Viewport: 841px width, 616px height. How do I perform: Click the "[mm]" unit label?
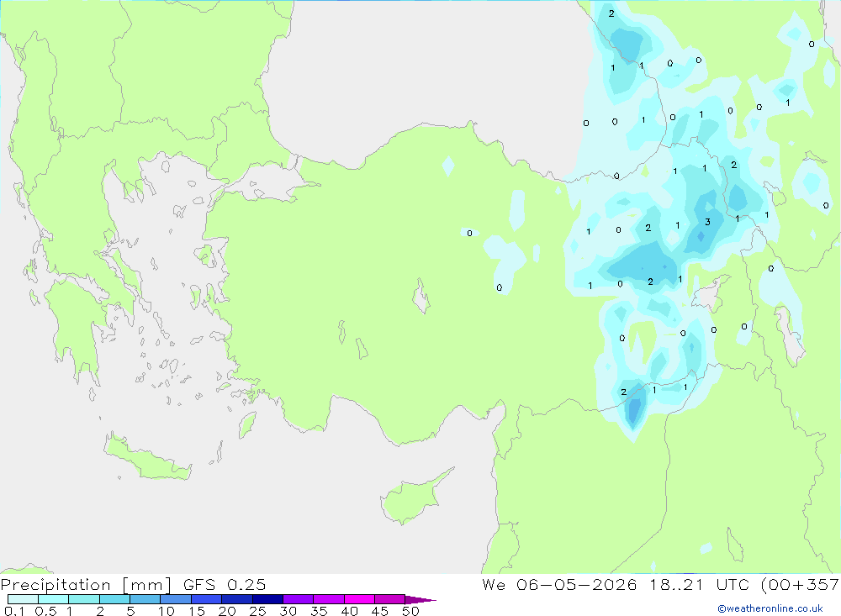(x=146, y=584)
